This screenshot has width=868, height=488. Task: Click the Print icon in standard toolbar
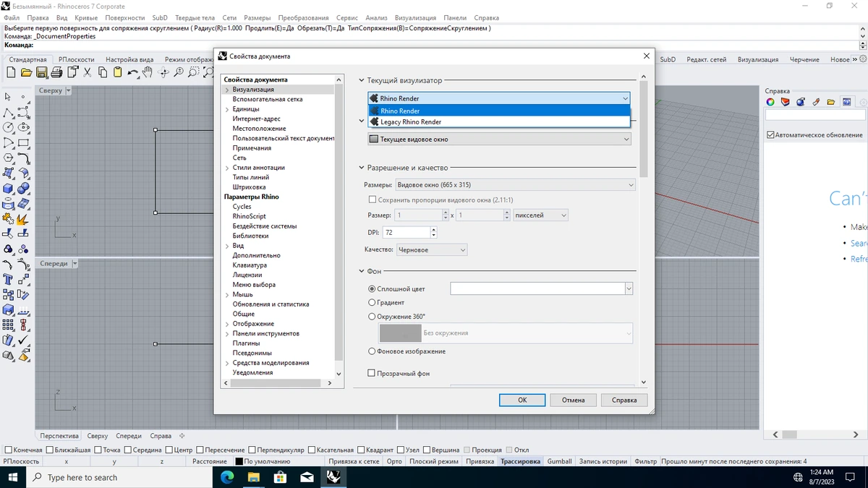(x=56, y=72)
